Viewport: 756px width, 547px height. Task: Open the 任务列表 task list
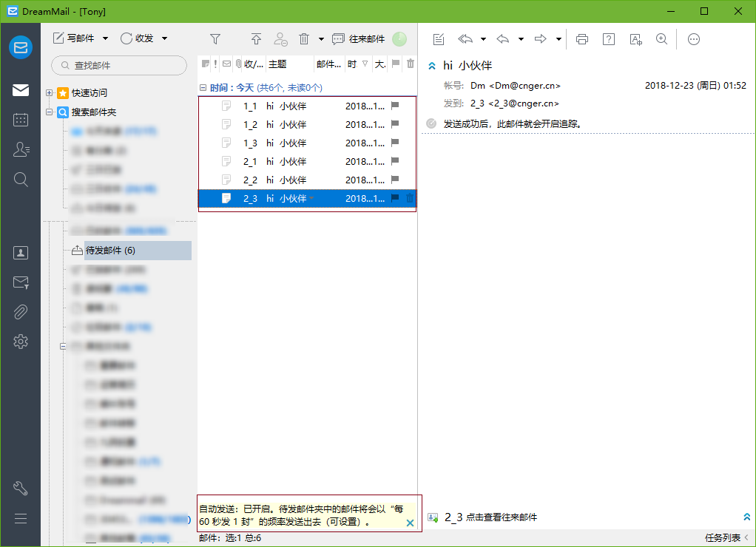coord(722,538)
